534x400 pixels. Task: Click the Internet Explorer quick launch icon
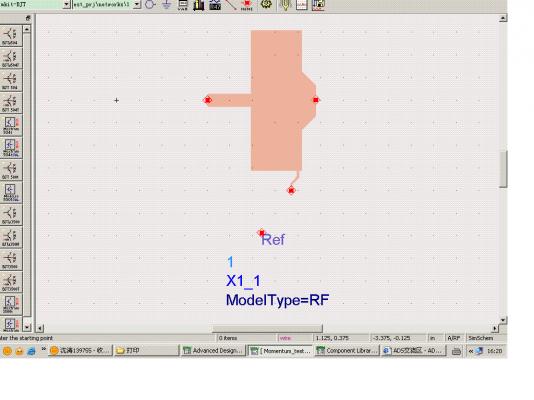[x=31, y=351]
